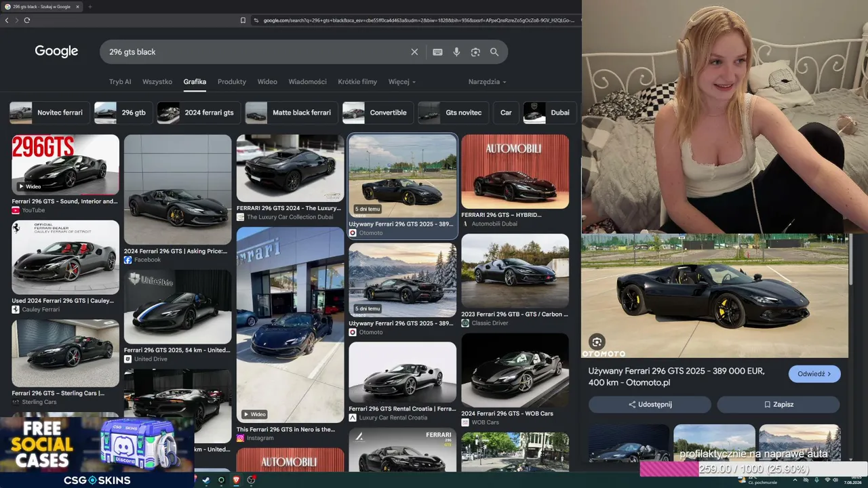Open the Cauley Ferrari used 2024 image
The width and height of the screenshot is (868, 488).
click(65, 258)
